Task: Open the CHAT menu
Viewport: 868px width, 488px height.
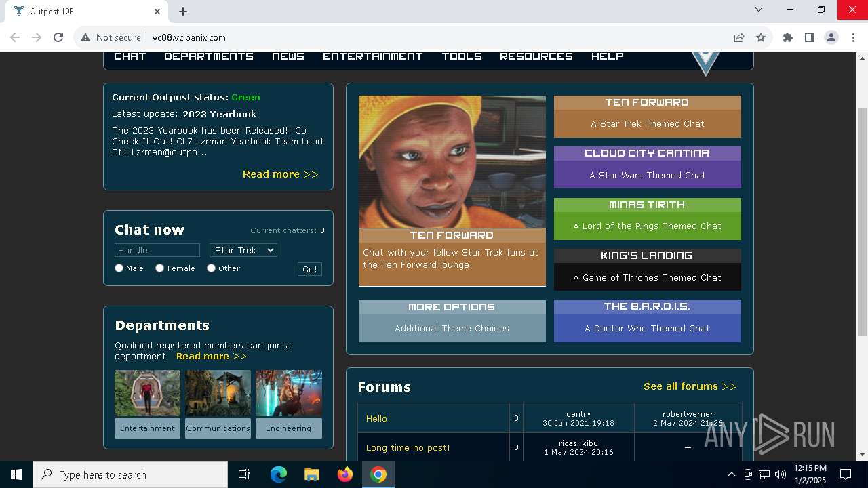Action: (130, 56)
